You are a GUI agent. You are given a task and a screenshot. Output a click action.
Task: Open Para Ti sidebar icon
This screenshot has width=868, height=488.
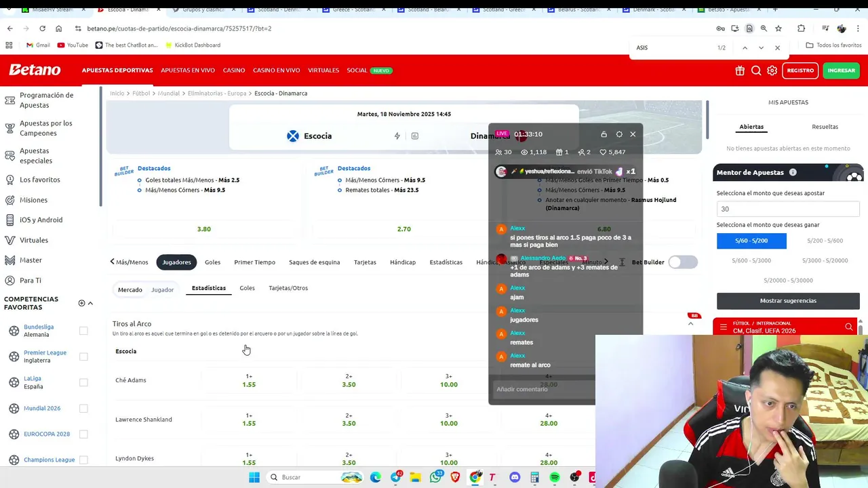pos(10,280)
